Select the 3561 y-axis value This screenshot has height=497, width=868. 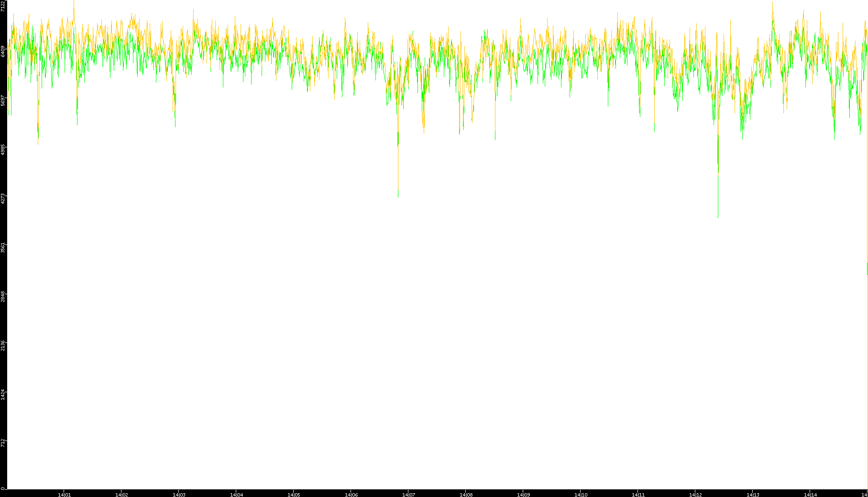(3, 248)
